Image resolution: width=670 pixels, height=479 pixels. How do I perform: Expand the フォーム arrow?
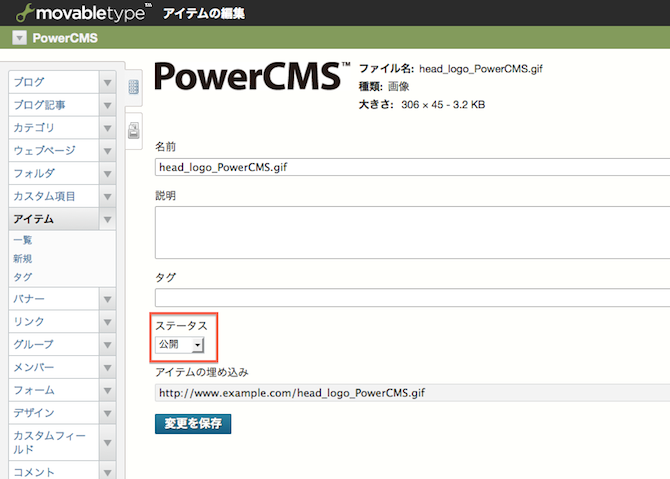(x=107, y=390)
